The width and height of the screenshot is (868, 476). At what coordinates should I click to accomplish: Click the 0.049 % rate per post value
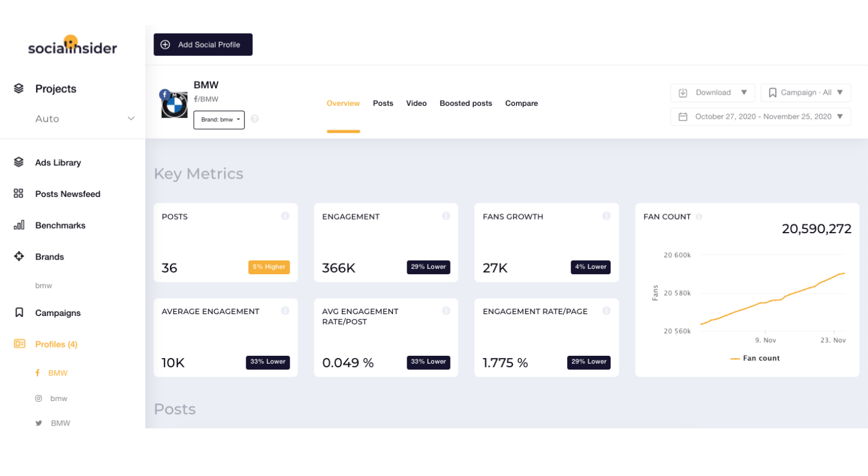348,363
